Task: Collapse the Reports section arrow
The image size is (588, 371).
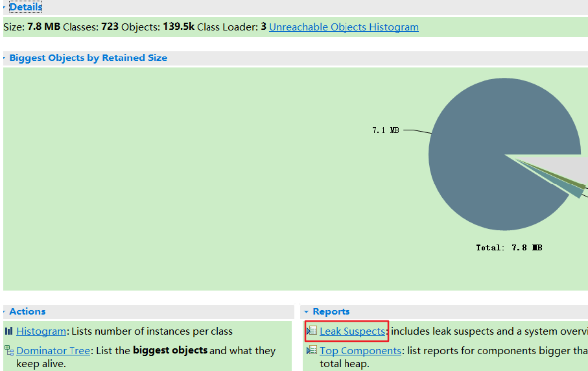Action: [x=306, y=311]
